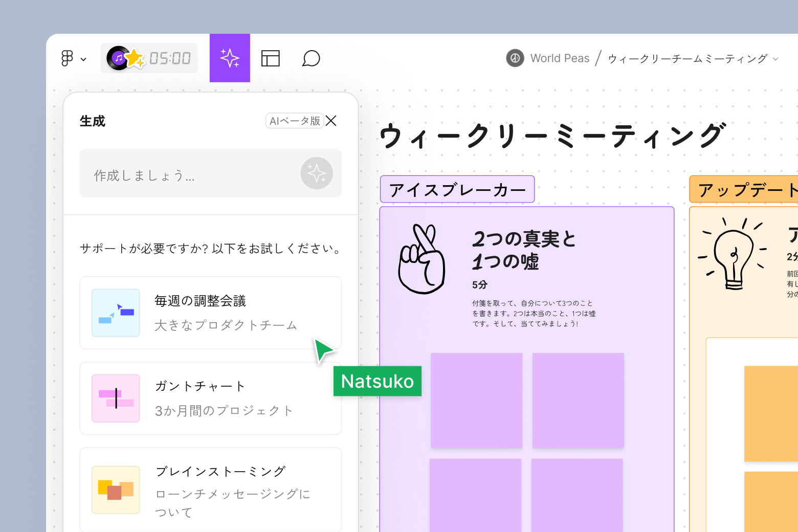The image size is (798, 532).
Task: Open the file name dropdown chevron
Action: tap(777, 59)
